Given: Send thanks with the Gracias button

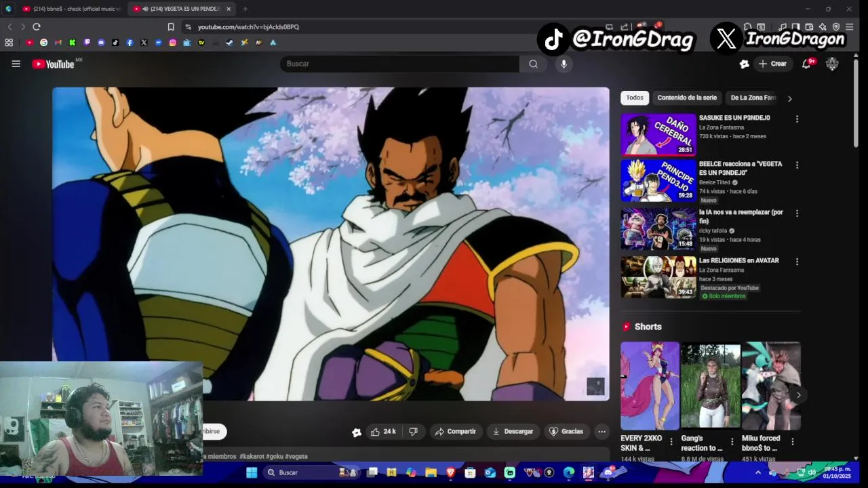Looking at the screenshot, I should pos(566,431).
